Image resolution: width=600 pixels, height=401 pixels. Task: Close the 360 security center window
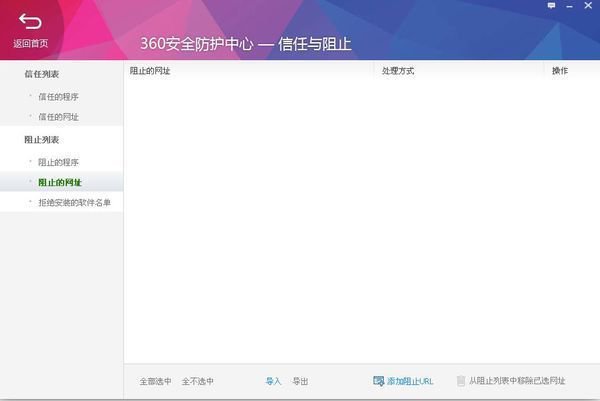click(590, 6)
